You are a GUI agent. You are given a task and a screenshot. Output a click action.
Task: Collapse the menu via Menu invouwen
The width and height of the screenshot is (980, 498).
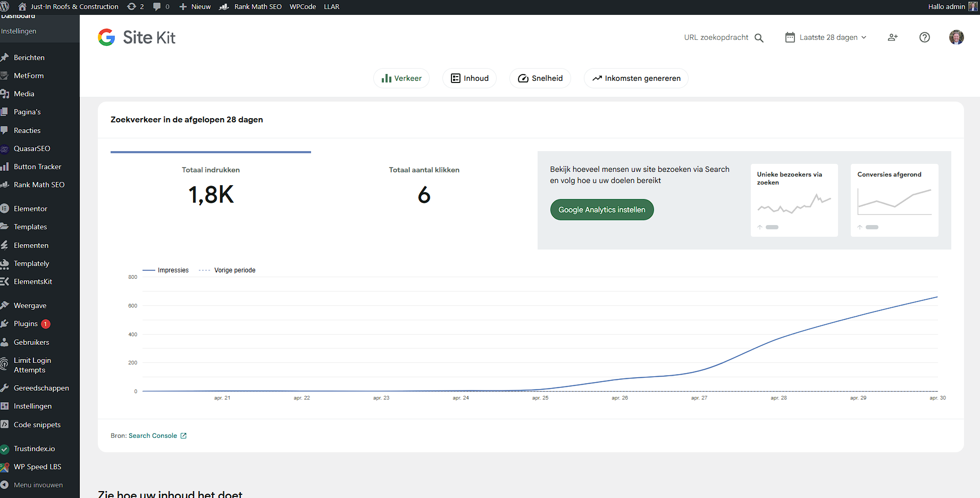click(x=38, y=485)
